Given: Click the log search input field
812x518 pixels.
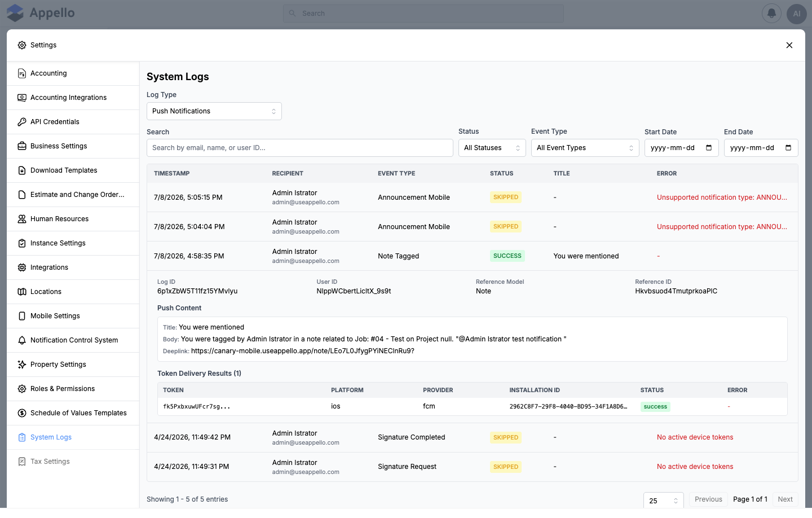Looking at the screenshot, I should click(300, 148).
